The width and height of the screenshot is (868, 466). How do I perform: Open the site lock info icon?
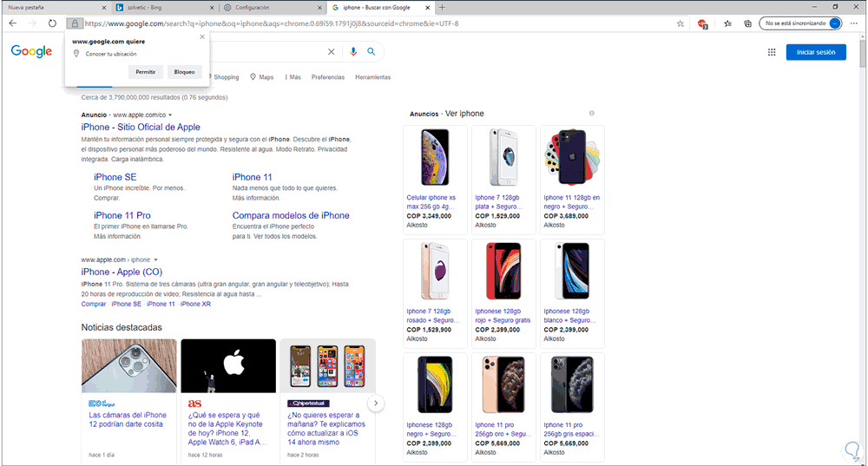pyautogui.click(x=75, y=23)
